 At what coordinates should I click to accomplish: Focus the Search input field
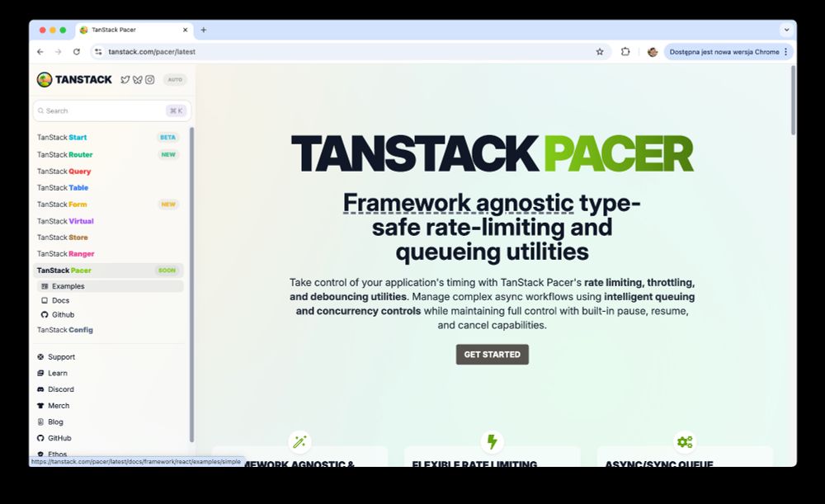[112, 111]
